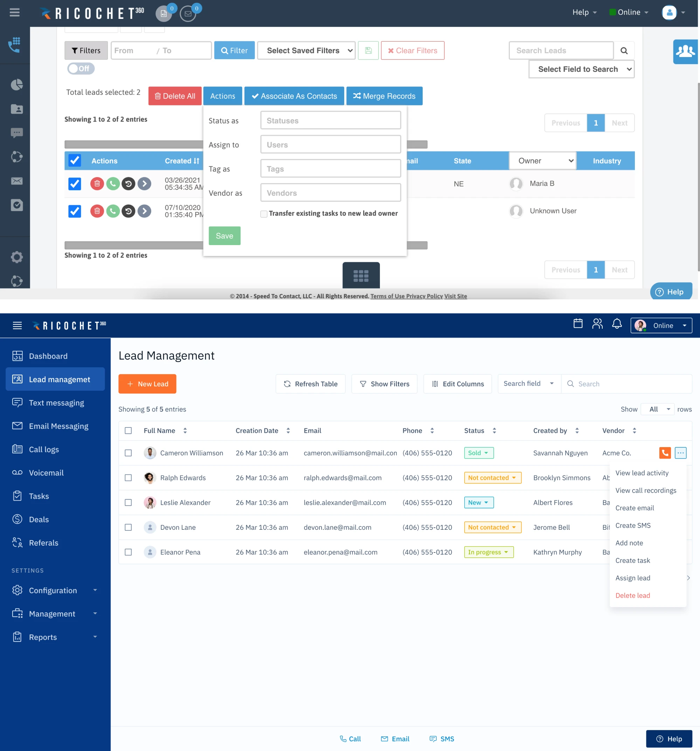Screen dimensions: 700x751
Task: Click the settings gear icon in the sidebar
Action: [16, 257]
